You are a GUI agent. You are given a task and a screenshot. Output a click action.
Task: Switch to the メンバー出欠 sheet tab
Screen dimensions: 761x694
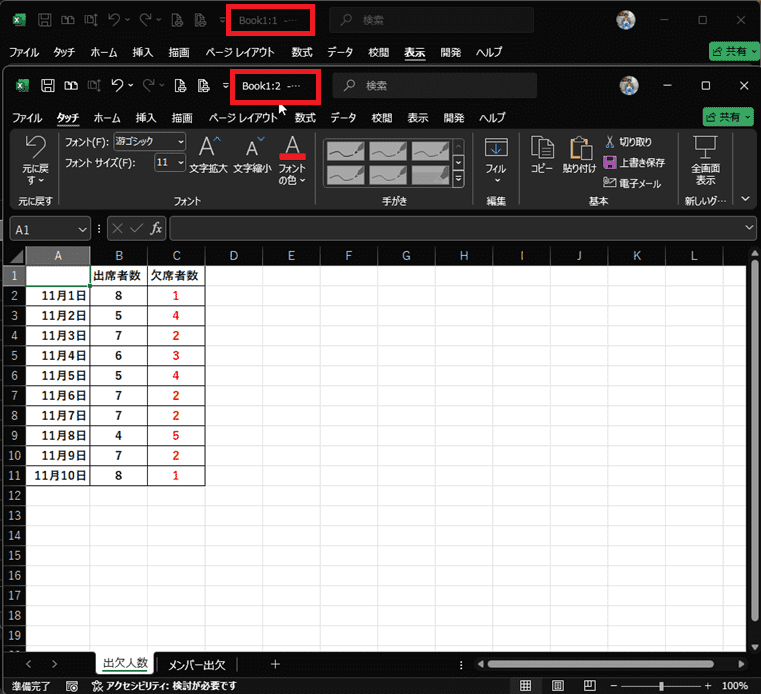[196, 664]
